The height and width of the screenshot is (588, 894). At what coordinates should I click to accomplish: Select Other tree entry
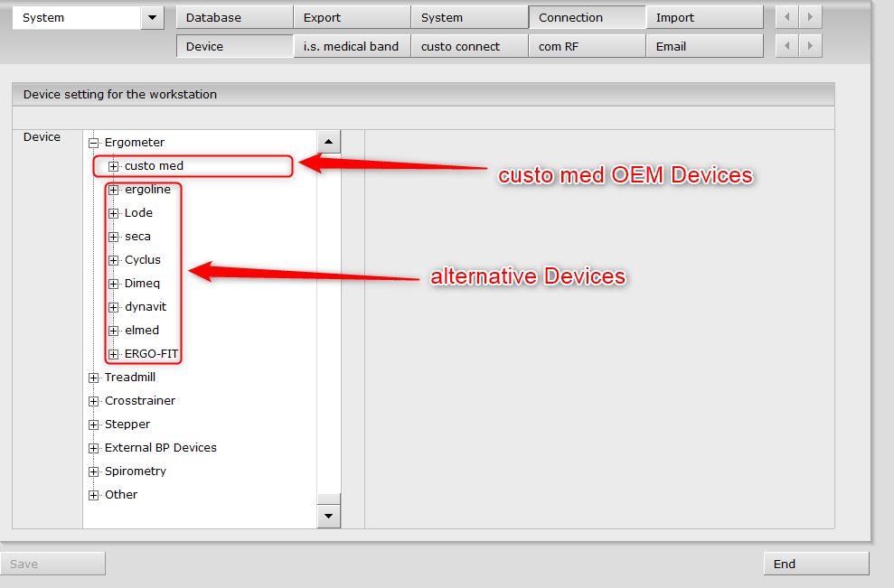pos(121,495)
